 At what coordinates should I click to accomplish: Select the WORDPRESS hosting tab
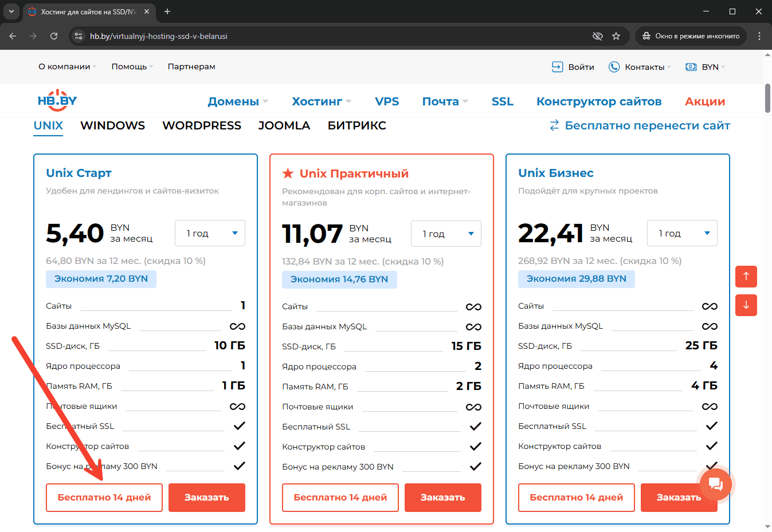(201, 125)
